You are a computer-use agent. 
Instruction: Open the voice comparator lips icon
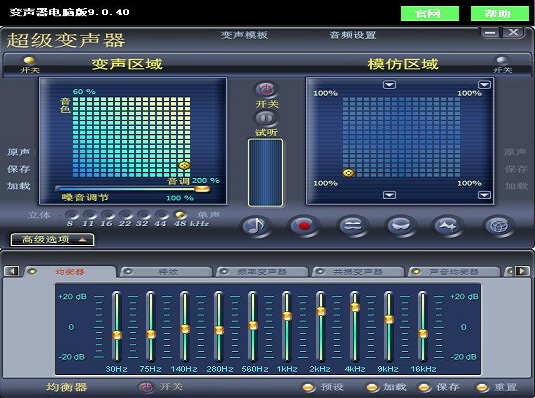(x=352, y=226)
